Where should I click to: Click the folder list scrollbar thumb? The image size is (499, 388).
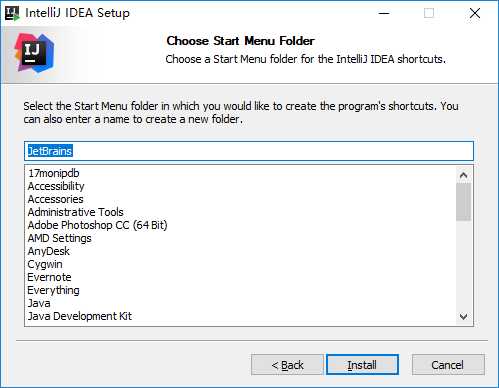click(x=463, y=202)
